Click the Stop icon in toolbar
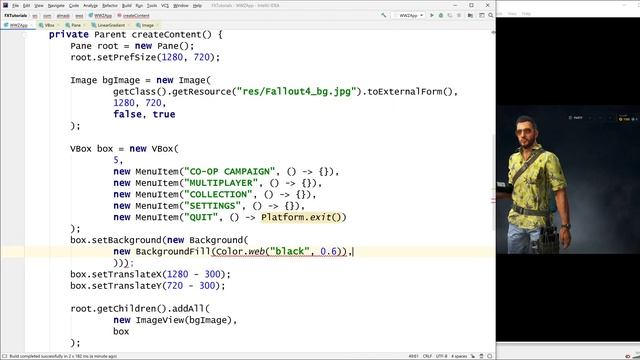 pos(459,15)
